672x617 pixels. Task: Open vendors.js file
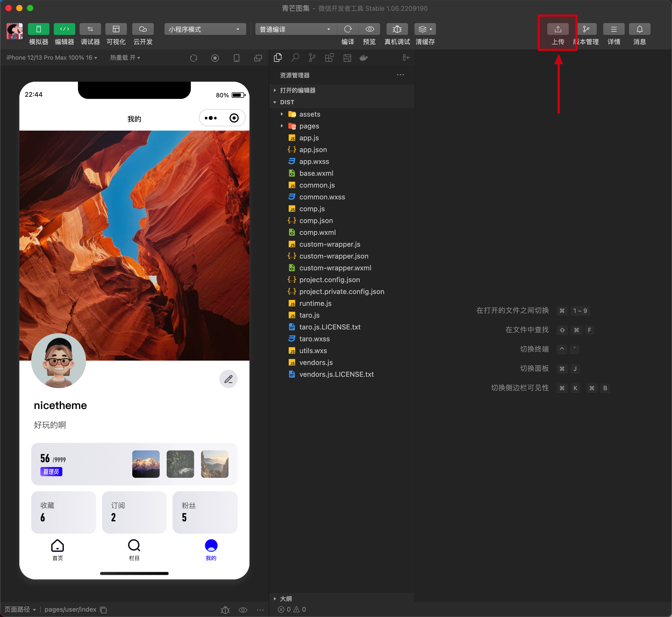342,362
